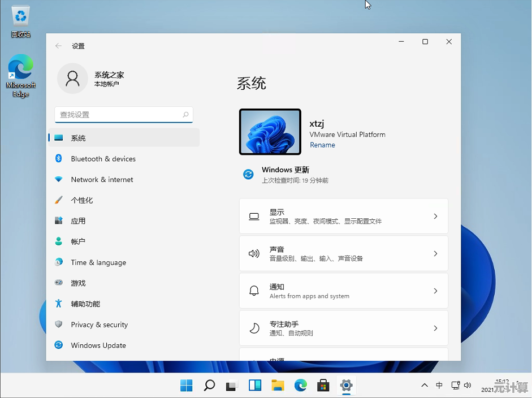Expand the 显示 settings card chevron

point(435,216)
